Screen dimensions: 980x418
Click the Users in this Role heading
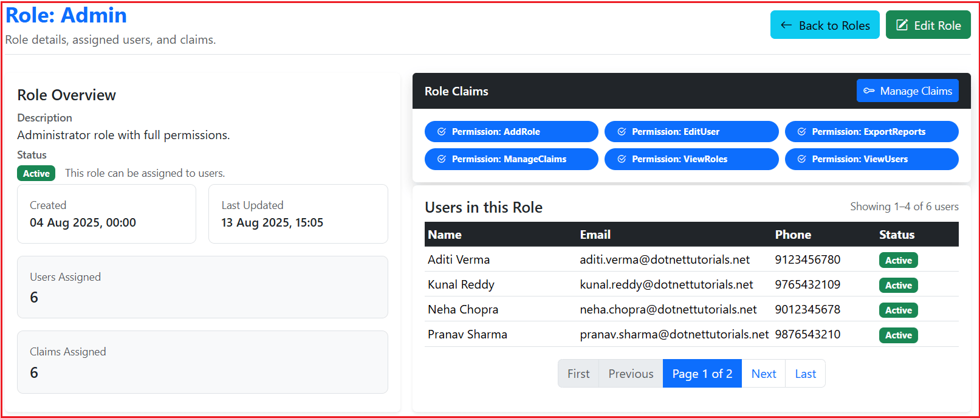click(x=484, y=207)
